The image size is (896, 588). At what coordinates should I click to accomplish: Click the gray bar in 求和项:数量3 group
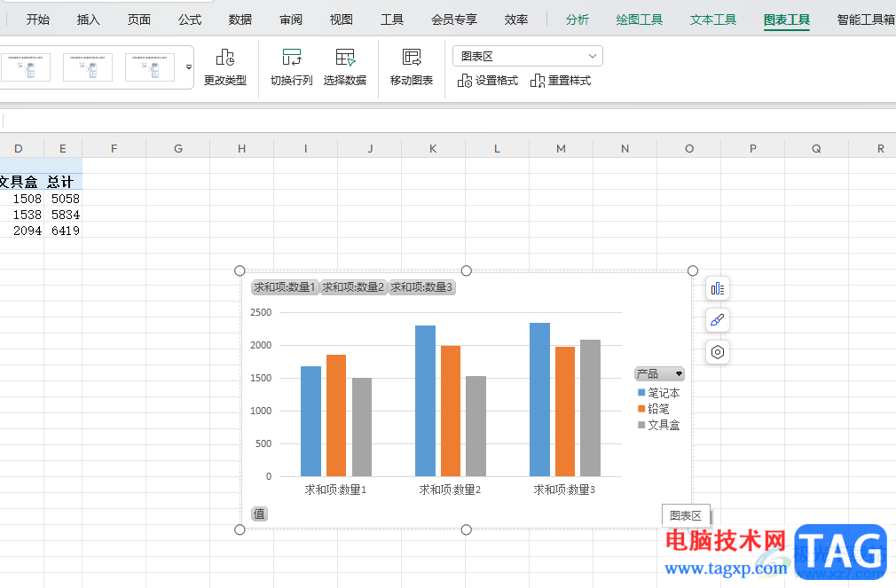click(x=590, y=408)
